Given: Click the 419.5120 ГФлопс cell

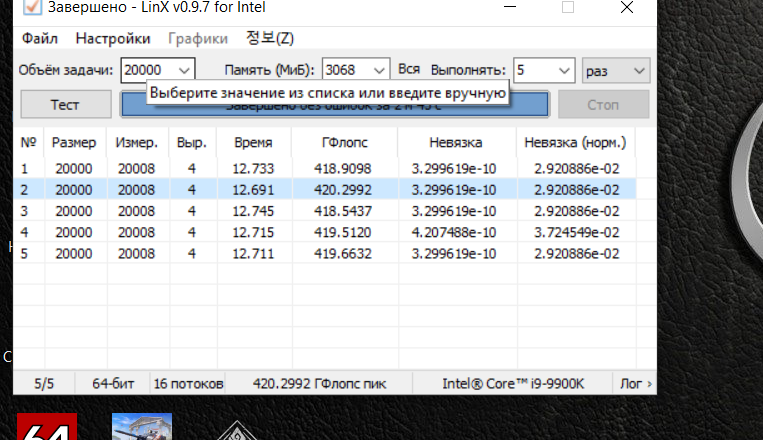Looking at the screenshot, I should [x=343, y=232].
